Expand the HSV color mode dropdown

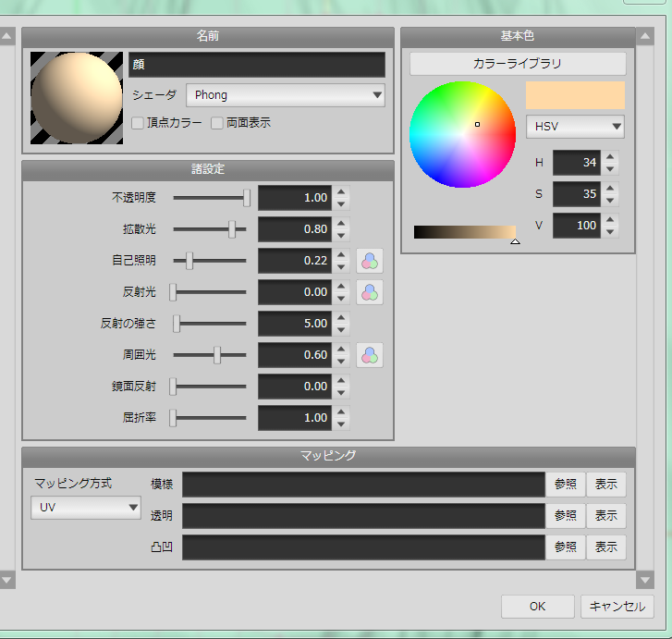pos(575,126)
